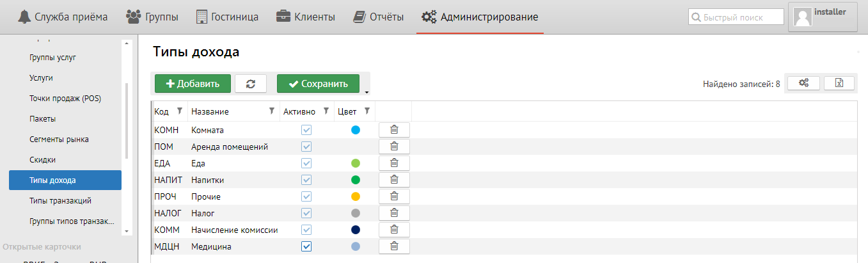Click the Налог name cell
The height and width of the screenshot is (263, 868).
(234, 213)
